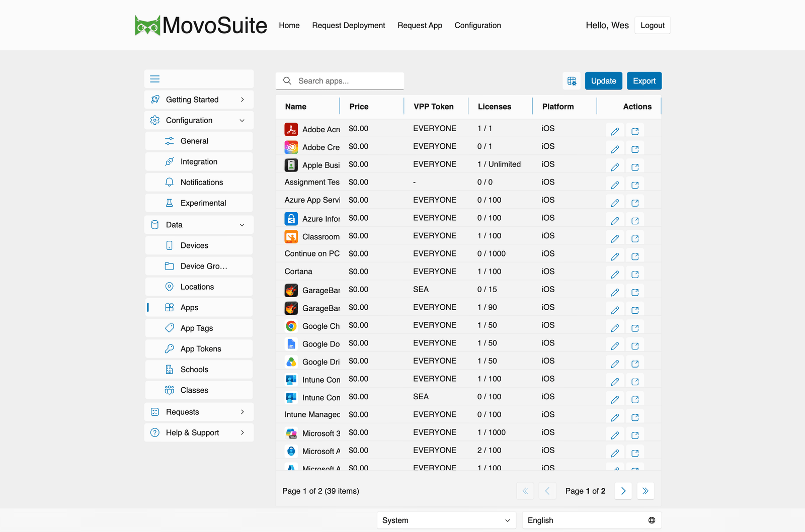Click the globe icon in language selector
This screenshot has height=532, width=805.
coord(652,520)
